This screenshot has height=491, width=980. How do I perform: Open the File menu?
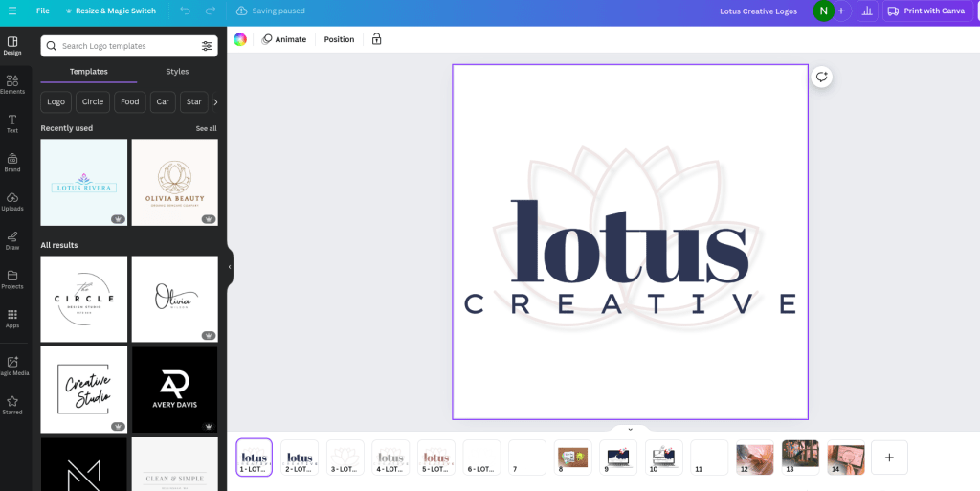[x=43, y=11]
